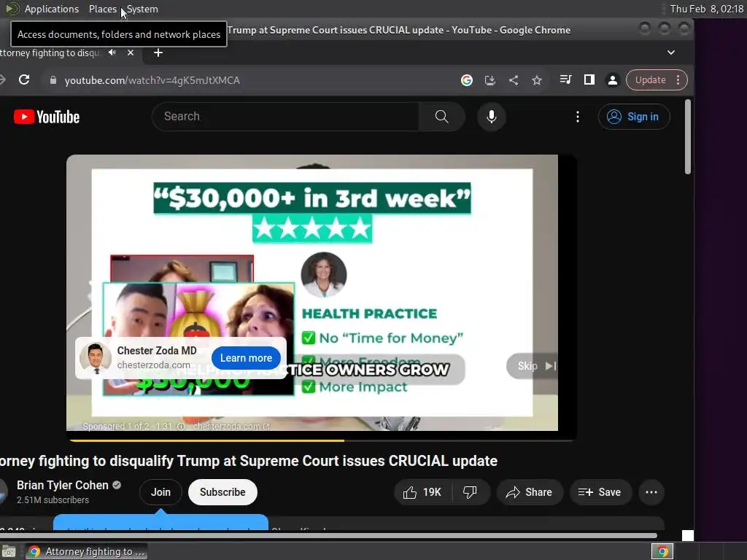Expand the tab search chevron

671,52
